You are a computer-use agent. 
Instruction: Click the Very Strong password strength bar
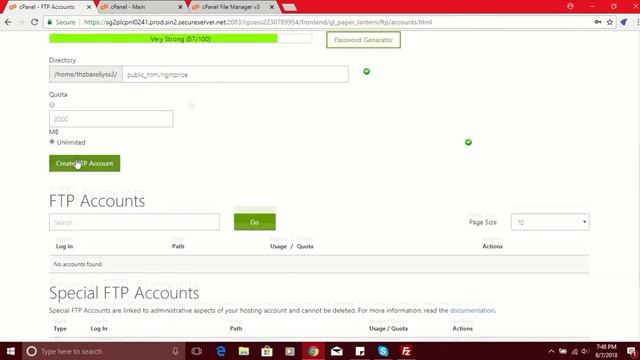(180, 39)
